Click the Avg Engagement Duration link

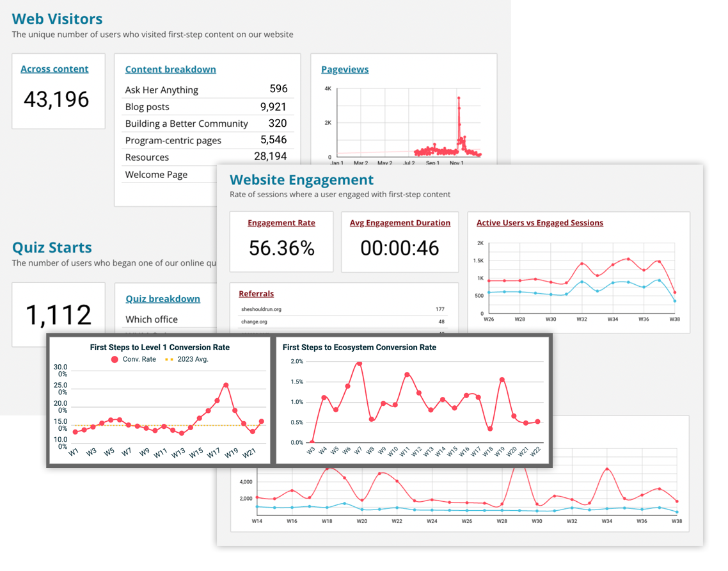(x=400, y=223)
